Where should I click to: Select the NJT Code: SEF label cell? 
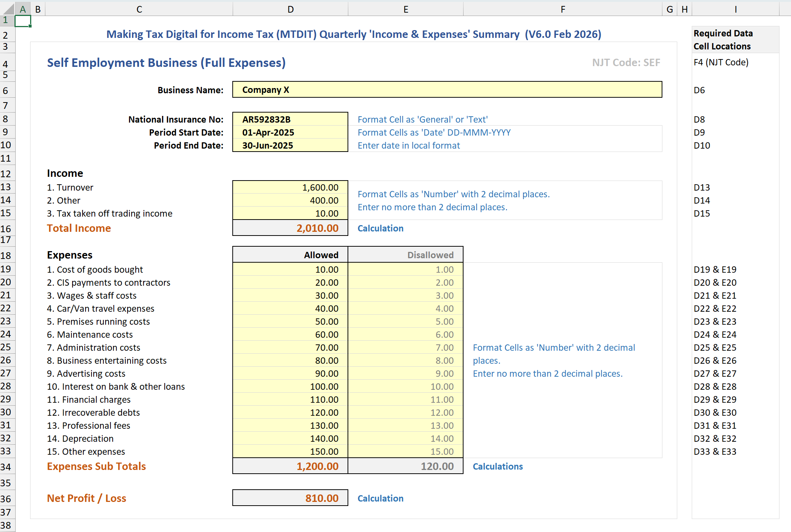click(x=626, y=62)
